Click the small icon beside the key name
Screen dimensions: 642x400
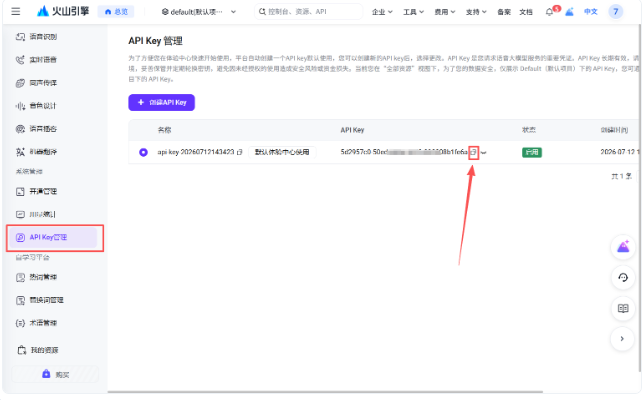click(x=240, y=152)
